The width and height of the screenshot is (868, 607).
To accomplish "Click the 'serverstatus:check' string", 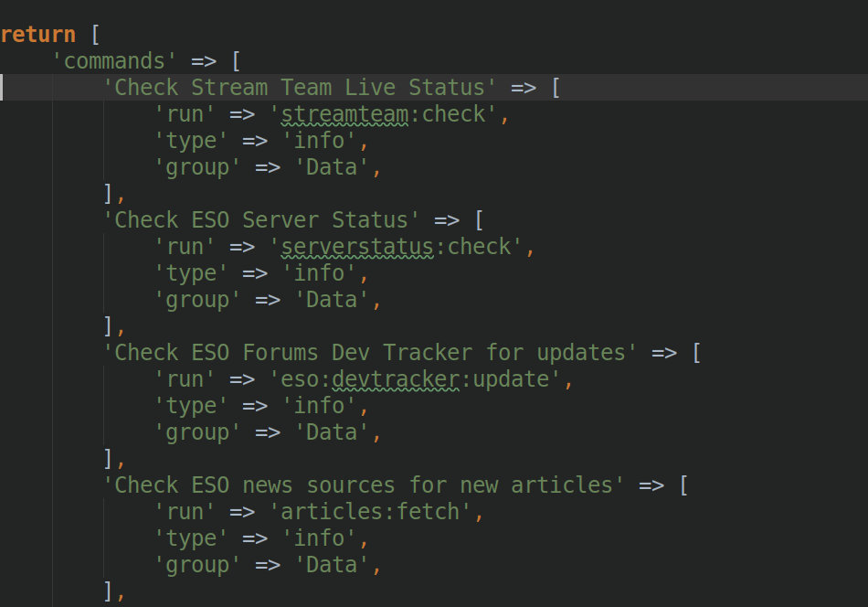I will [x=396, y=247].
